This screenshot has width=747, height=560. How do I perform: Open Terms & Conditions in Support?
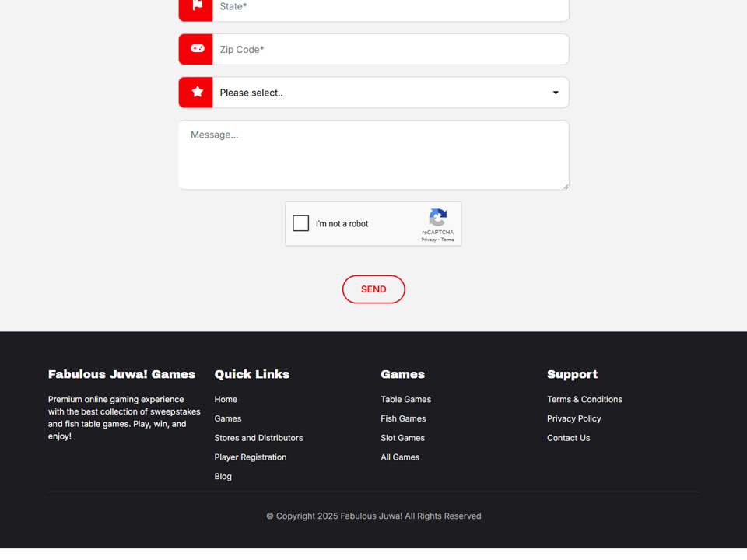coord(584,399)
